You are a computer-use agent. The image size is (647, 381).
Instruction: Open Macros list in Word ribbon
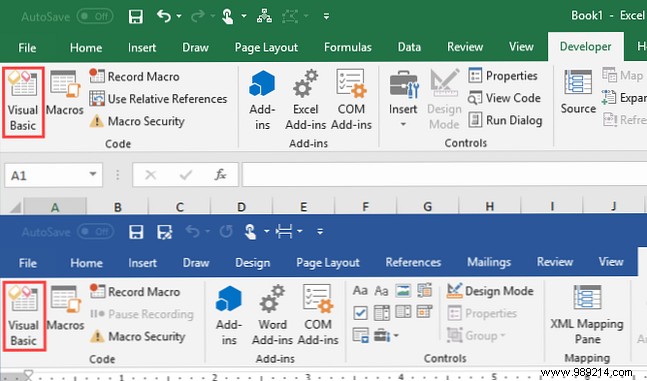click(x=65, y=308)
